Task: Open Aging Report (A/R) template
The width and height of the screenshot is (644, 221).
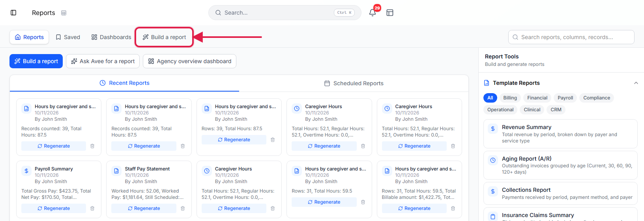Action: (x=560, y=165)
